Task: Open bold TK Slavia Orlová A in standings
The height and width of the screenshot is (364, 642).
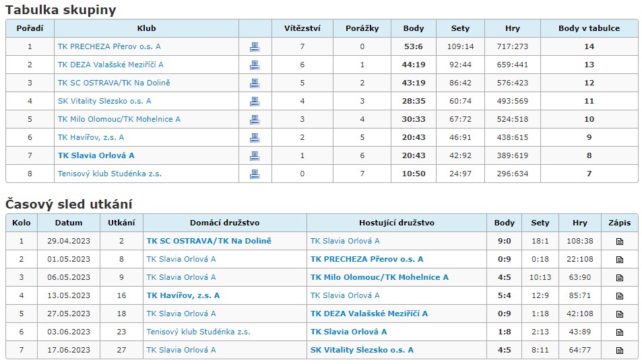Action: [96, 155]
